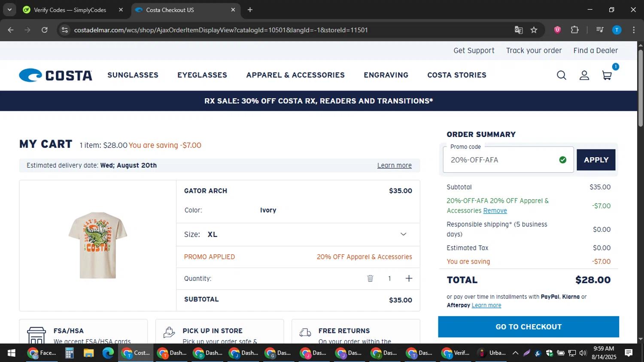Click Learn more under Afterpay installments
Viewport: 644px width, 362px height.
tap(486, 305)
